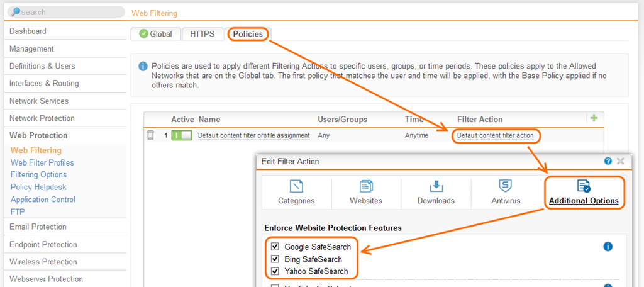
Task: Click the green plus add policy icon
Action: [593, 118]
